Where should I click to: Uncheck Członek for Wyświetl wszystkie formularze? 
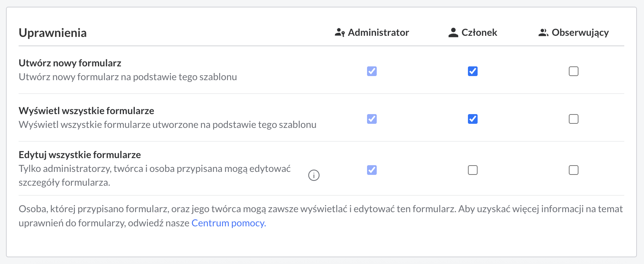(473, 119)
